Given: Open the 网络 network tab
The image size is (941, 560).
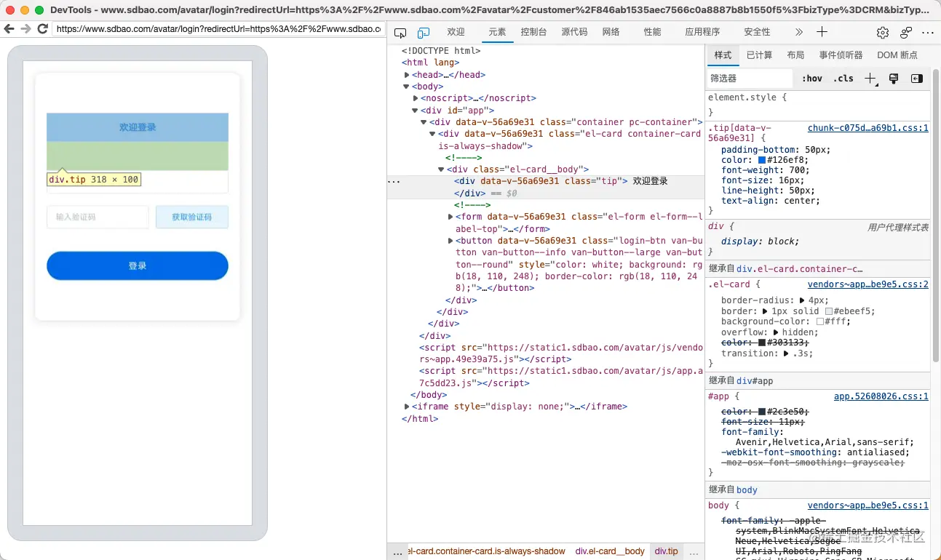Looking at the screenshot, I should [611, 33].
